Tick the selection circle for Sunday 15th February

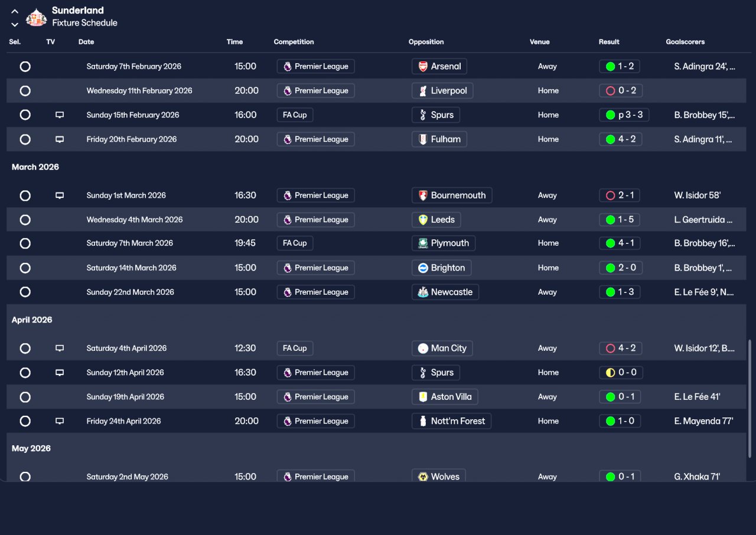(x=25, y=115)
